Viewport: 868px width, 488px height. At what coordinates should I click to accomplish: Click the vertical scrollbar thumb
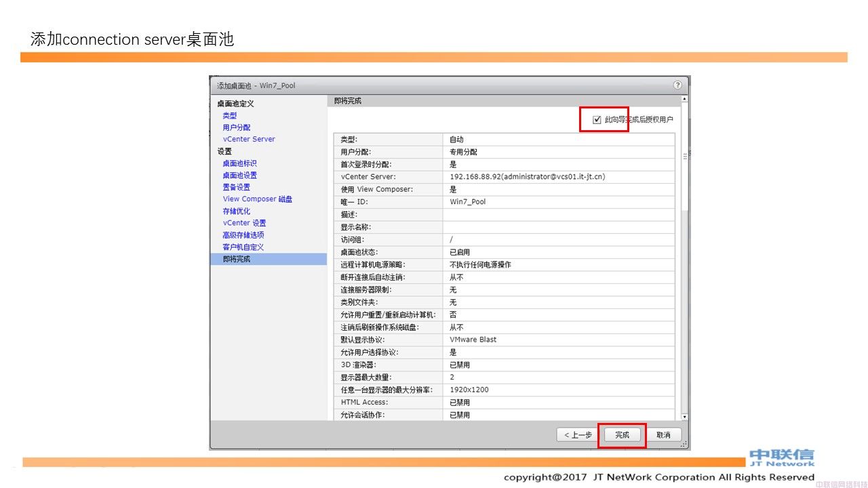684,156
